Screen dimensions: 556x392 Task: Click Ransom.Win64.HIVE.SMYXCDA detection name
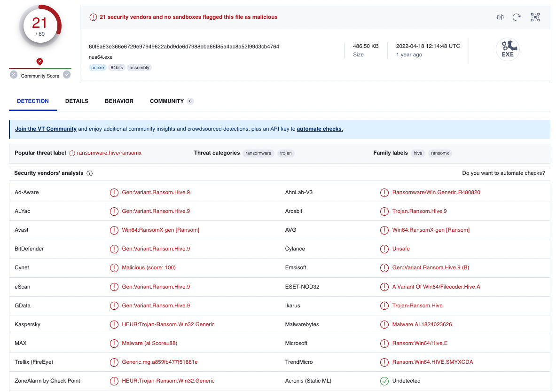pyautogui.click(x=432, y=362)
